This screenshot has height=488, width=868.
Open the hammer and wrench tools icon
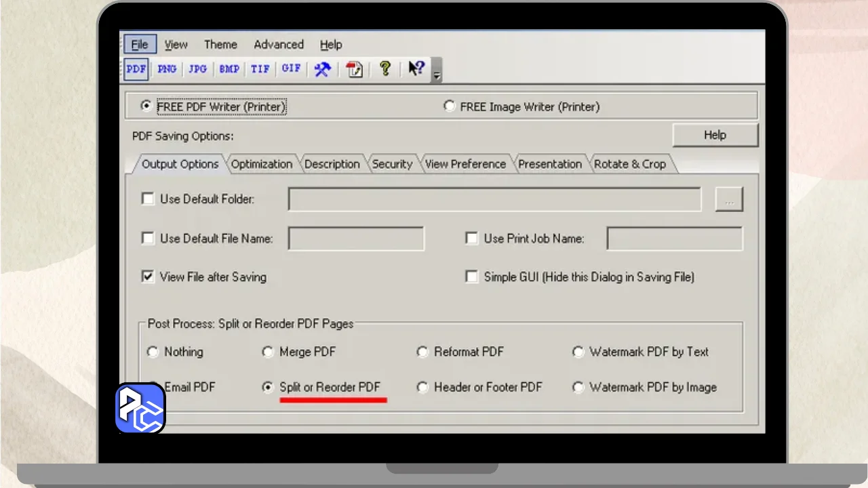322,69
